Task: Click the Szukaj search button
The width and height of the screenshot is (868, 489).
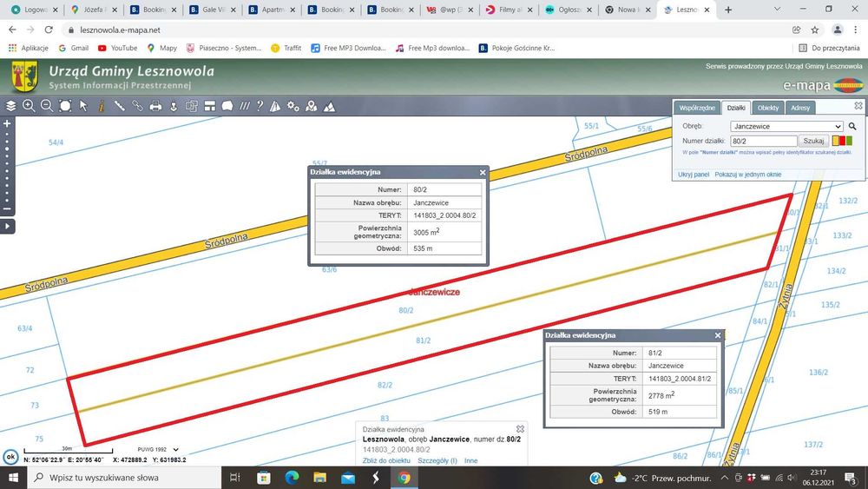Action: pyautogui.click(x=813, y=141)
